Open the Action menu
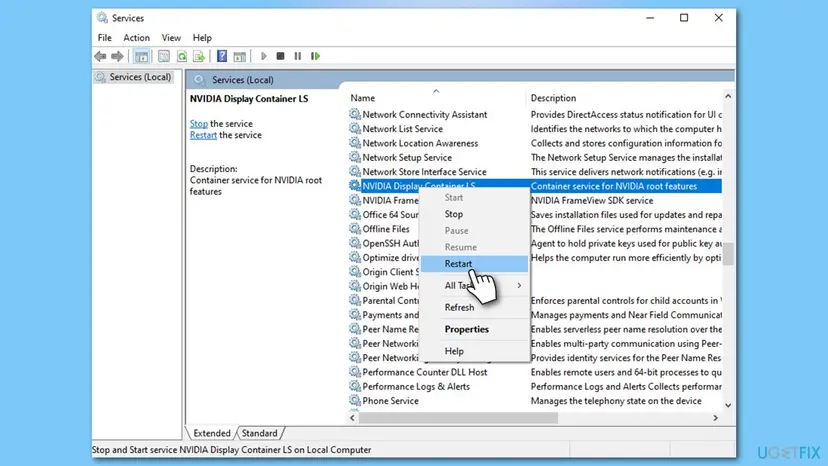 [136, 38]
